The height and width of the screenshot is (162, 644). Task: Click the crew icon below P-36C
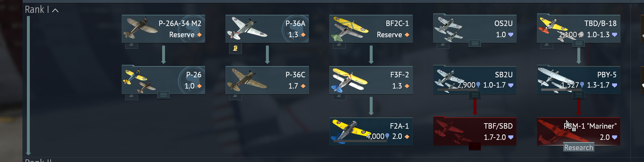235,97
